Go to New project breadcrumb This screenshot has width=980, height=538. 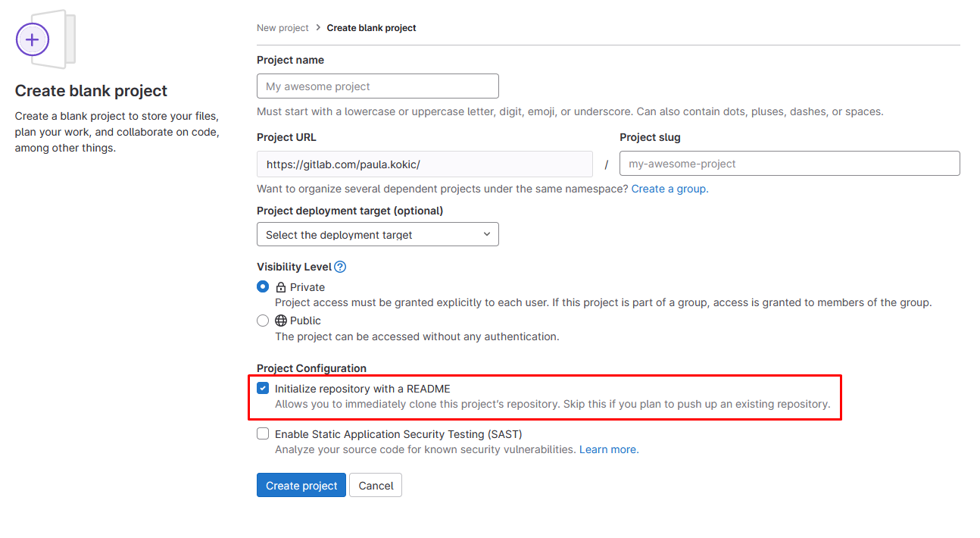coord(282,28)
